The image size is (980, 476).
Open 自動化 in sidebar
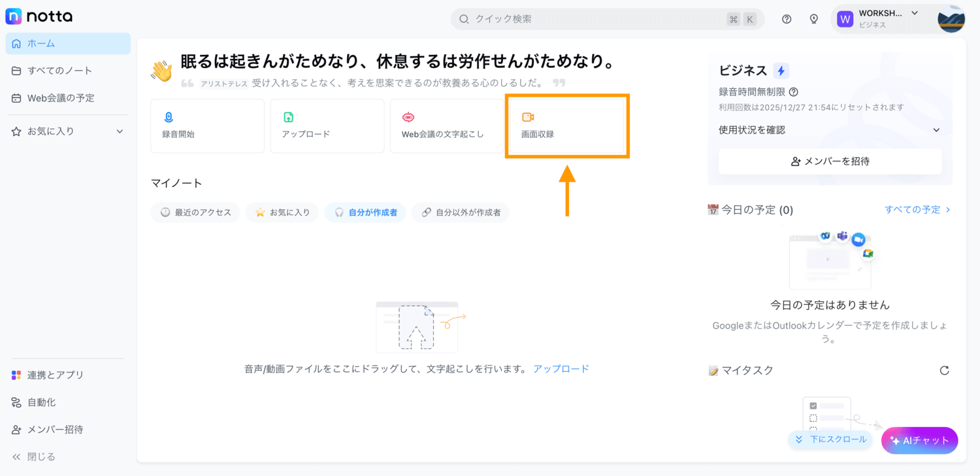click(68, 402)
